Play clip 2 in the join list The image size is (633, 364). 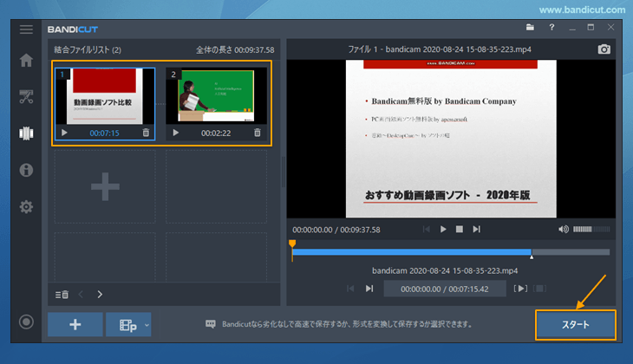(176, 133)
